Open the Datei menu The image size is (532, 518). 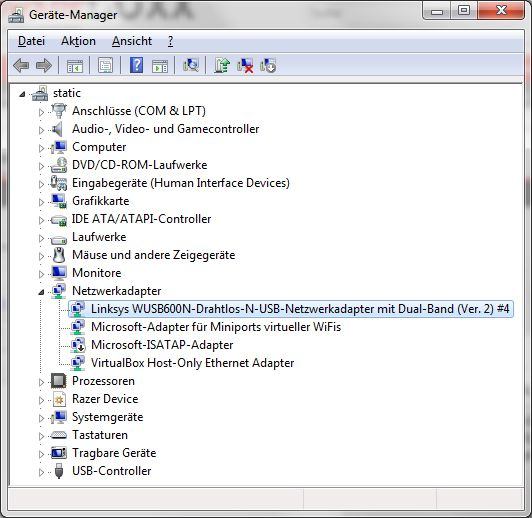point(31,41)
